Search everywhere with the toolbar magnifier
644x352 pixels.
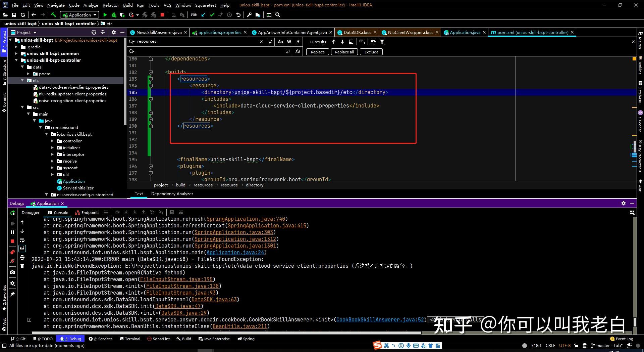278,15
